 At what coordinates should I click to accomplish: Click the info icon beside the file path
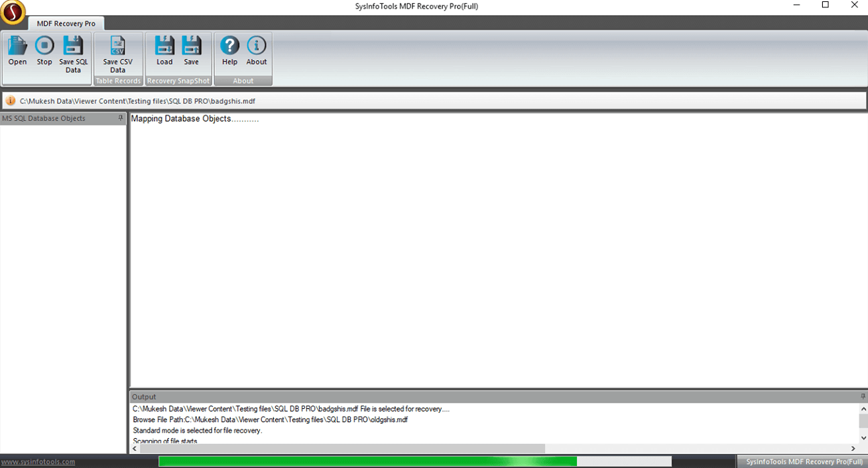coord(11,101)
